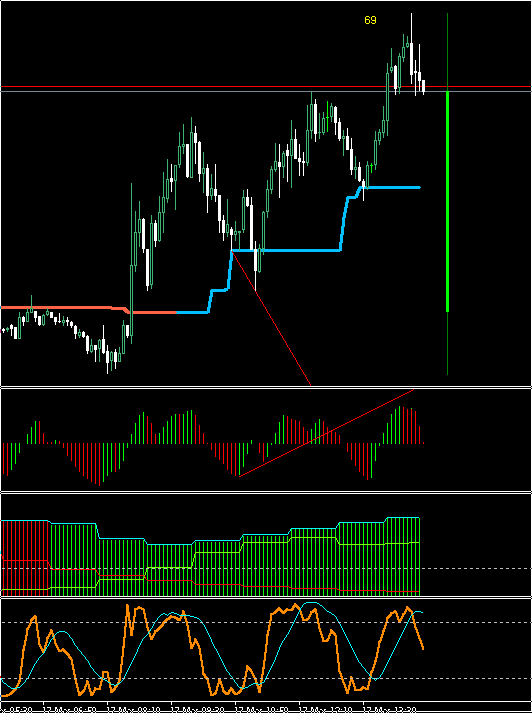Click the red bar block in third panel
This screenshot has width=532, height=713.
point(25,557)
